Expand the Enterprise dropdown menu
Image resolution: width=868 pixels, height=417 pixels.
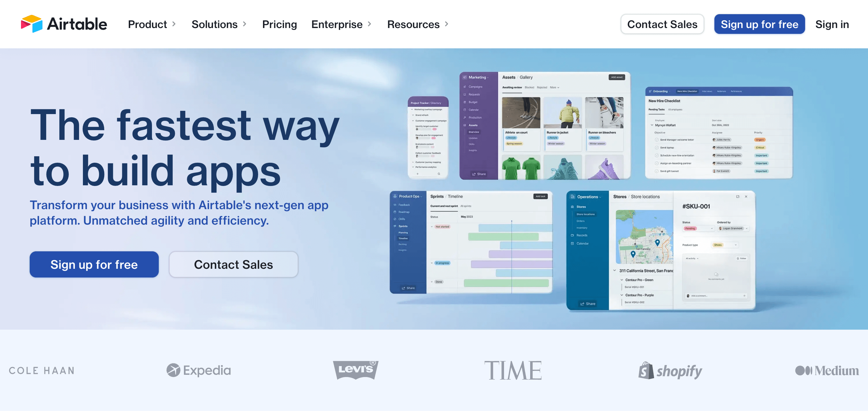[342, 24]
